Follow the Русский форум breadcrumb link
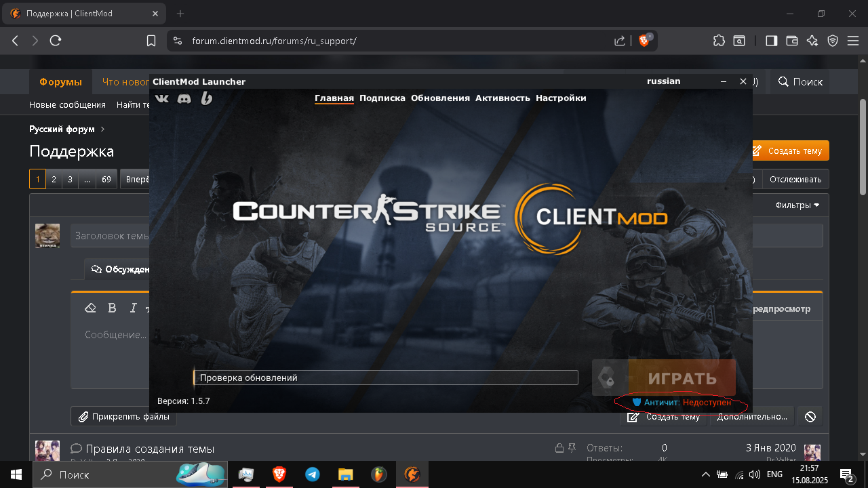Image resolution: width=868 pixels, height=488 pixels. click(62, 129)
